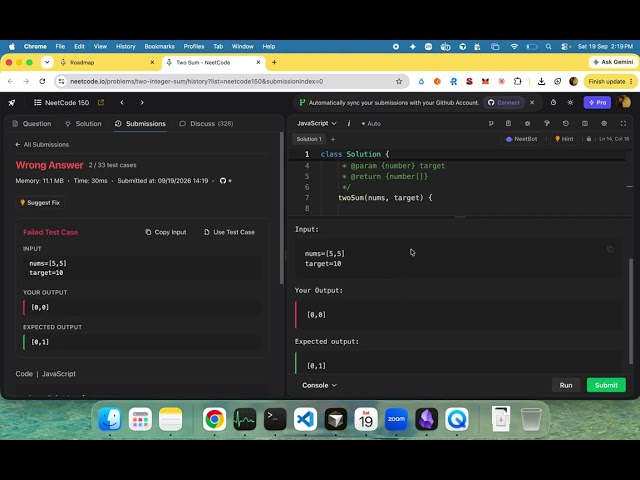Open Chrome extensions puzzle icon
The height and width of the screenshot is (480, 640).
click(x=518, y=82)
